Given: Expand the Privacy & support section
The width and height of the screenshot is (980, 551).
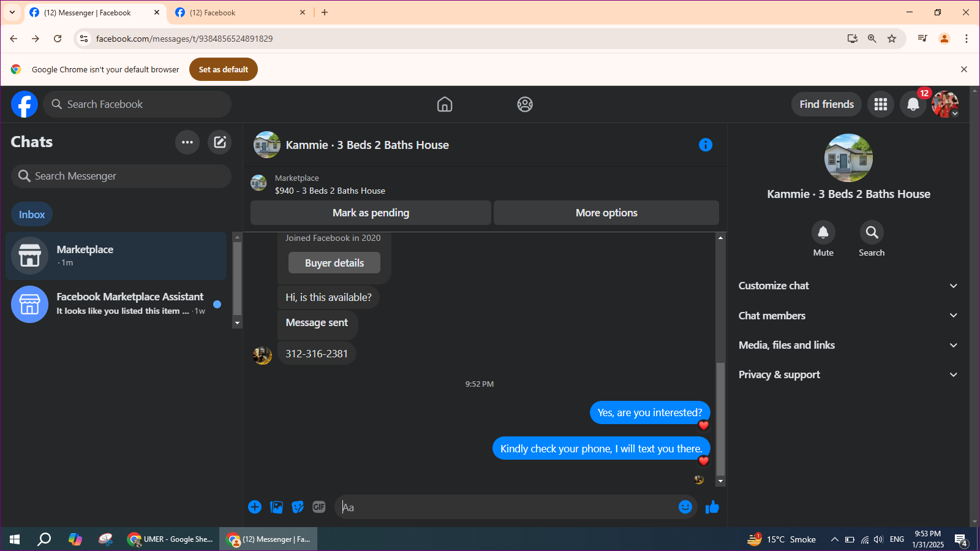Looking at the screenshot, I should [x=848, y=374].
